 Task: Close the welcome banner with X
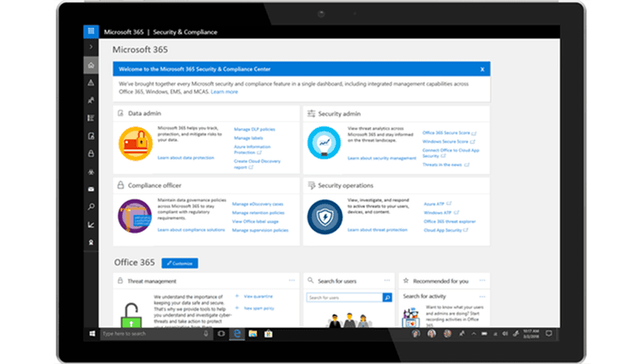click(483, 70)
